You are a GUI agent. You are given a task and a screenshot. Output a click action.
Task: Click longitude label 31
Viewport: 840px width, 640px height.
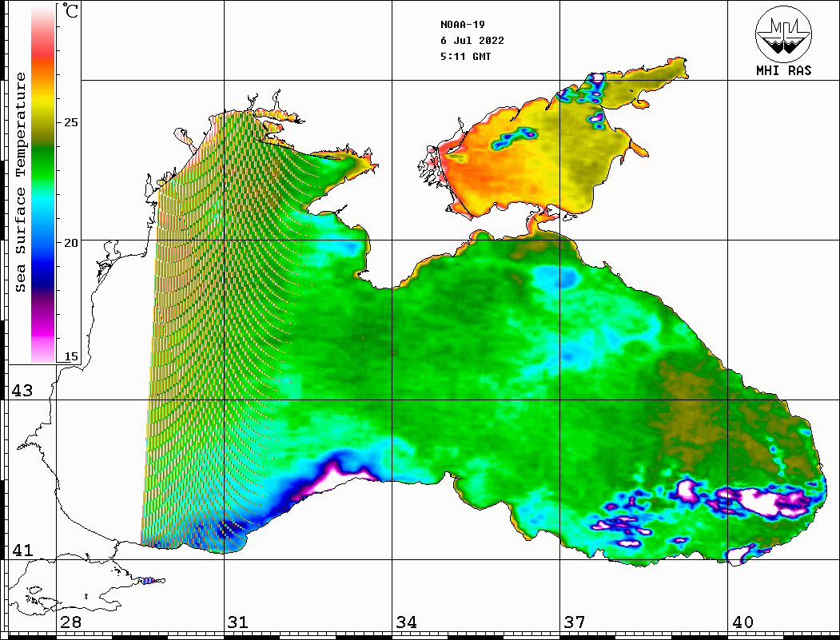click(x=238, y=622)
